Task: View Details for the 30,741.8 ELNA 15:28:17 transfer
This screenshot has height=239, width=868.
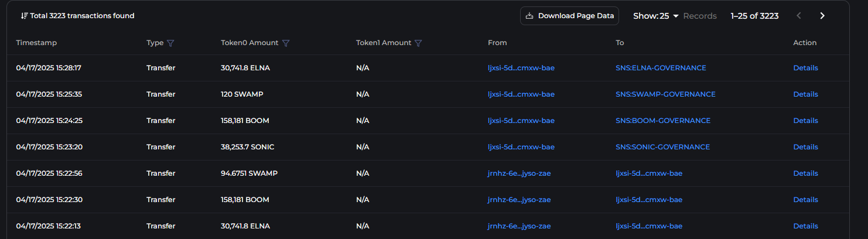Action: point(805,68)
